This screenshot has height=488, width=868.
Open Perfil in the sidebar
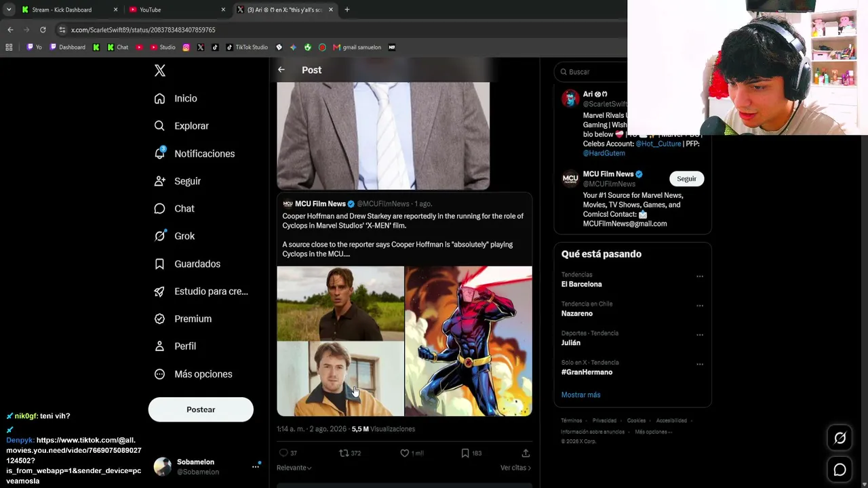point(174,346)
